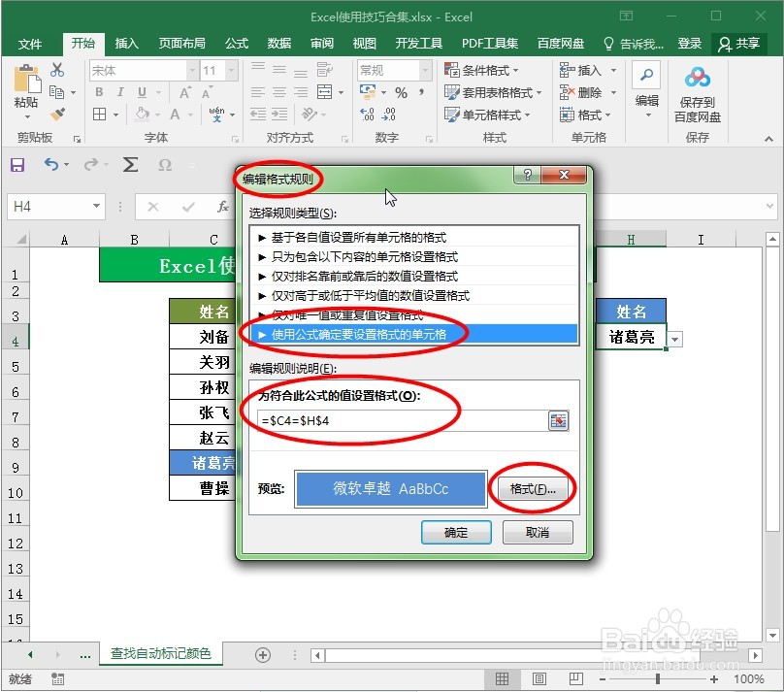Click the Format Painter brush icon
The image size is (784, 692).
(x=57, y=115)
